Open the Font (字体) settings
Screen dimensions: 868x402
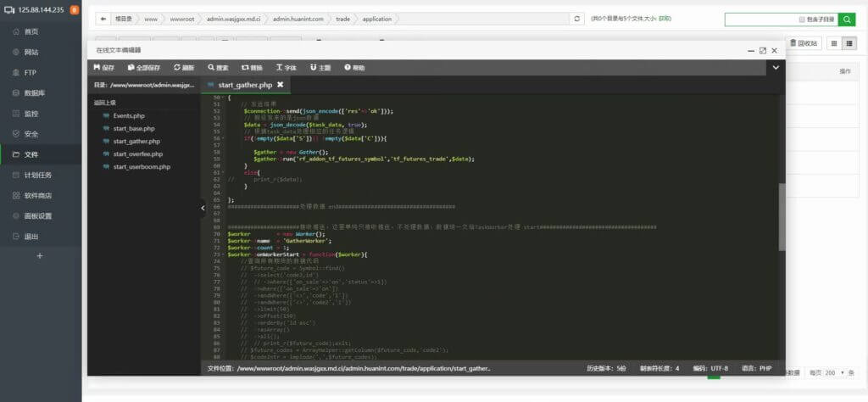pyautogui.click(x=287, y=67)
